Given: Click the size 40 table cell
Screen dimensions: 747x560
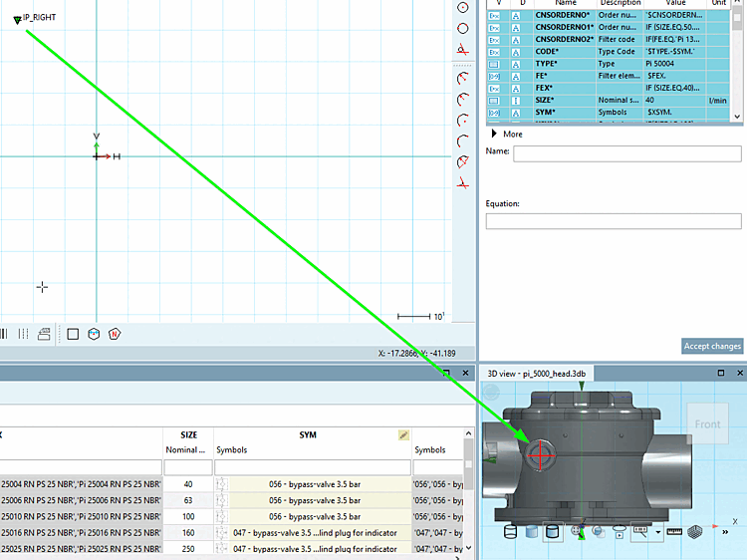Looking at the screenshot, I should (188, 484).
